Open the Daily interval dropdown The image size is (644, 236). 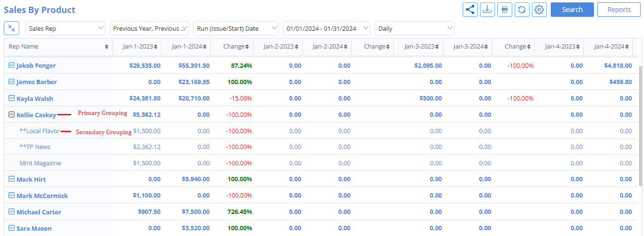[x=415, y=28]
